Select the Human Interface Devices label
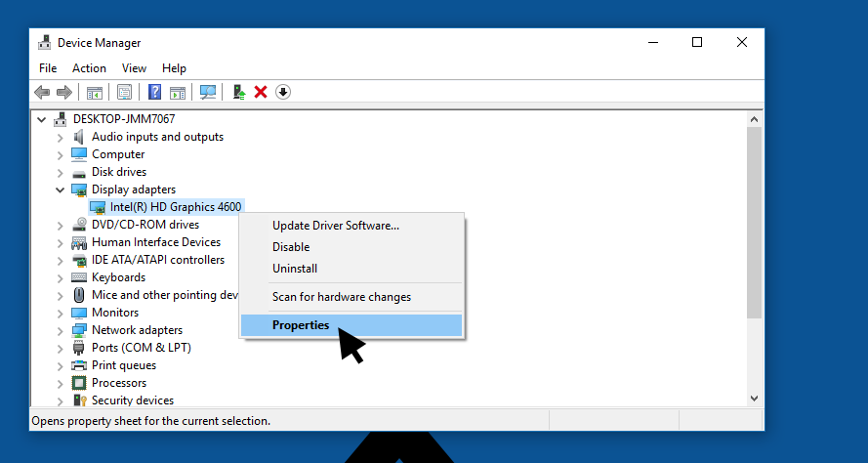Viewport: 868px width, 463px height. tap(156, 242)
